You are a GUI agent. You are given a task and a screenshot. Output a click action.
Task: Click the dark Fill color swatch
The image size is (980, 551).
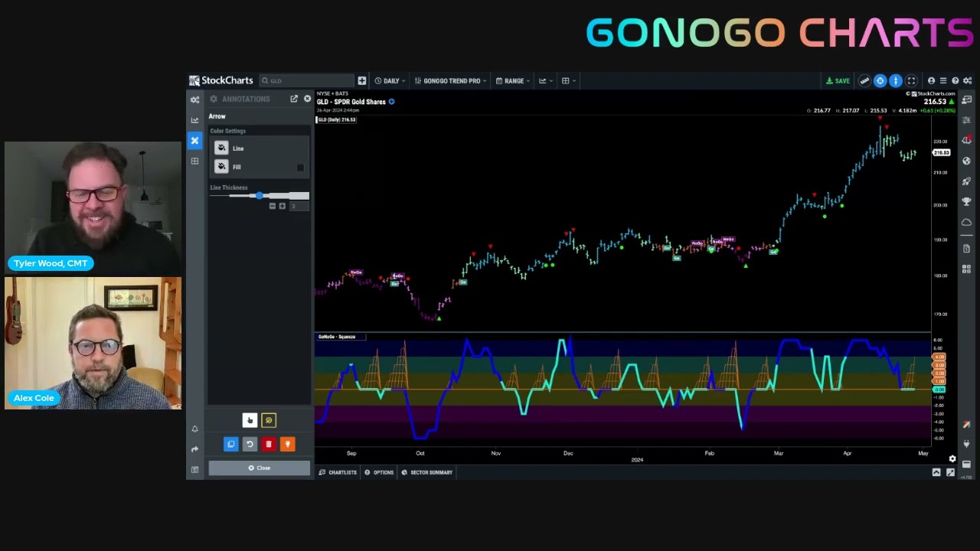pyautogui.click(x=300, y=168)
